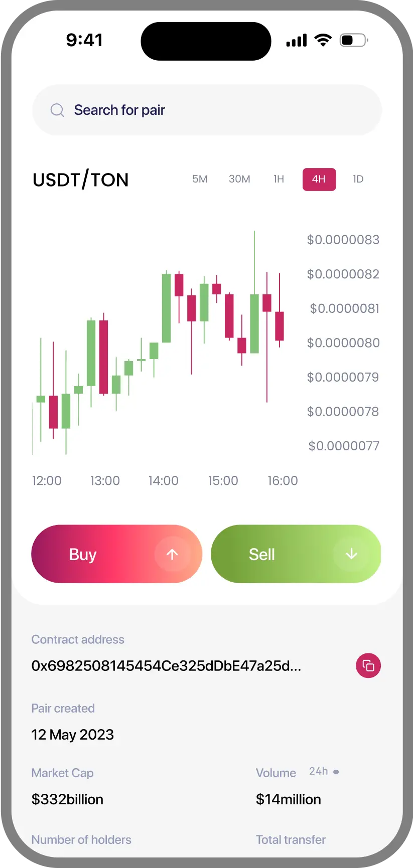
Task: Tap the truncated contract address text
Action: point(166,665)
